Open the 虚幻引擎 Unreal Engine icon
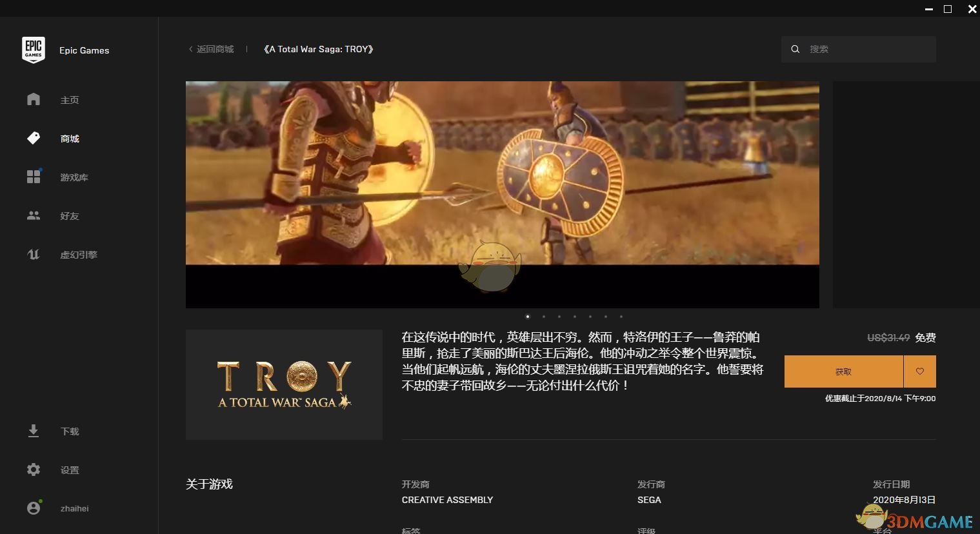Screen dimensions: 980x534 click(x=34, y=254)
